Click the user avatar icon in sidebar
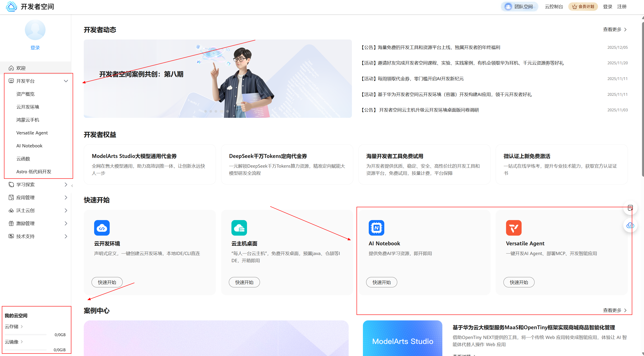This screenshot has height=356, width=644. pyautogui.click(x=35, y=30)
